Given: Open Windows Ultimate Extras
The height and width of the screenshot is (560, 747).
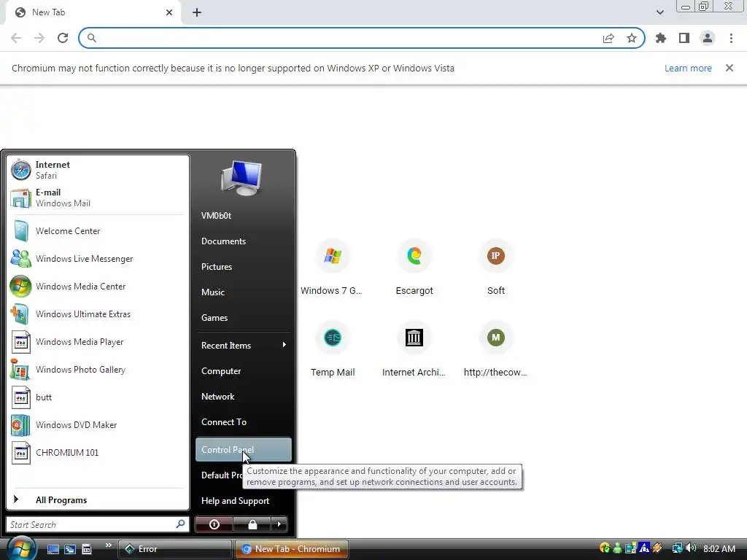Looking at the screenshot, I should tap(98, 314).
